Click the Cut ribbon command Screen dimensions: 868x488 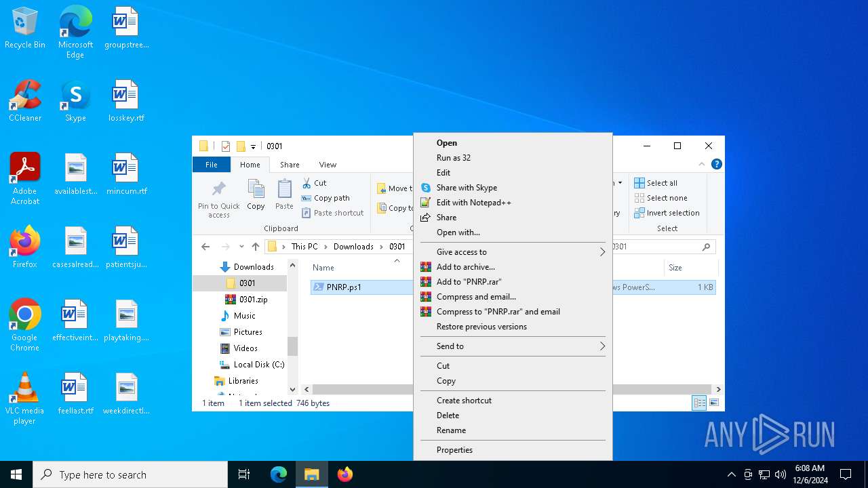(x=314, y=183)
